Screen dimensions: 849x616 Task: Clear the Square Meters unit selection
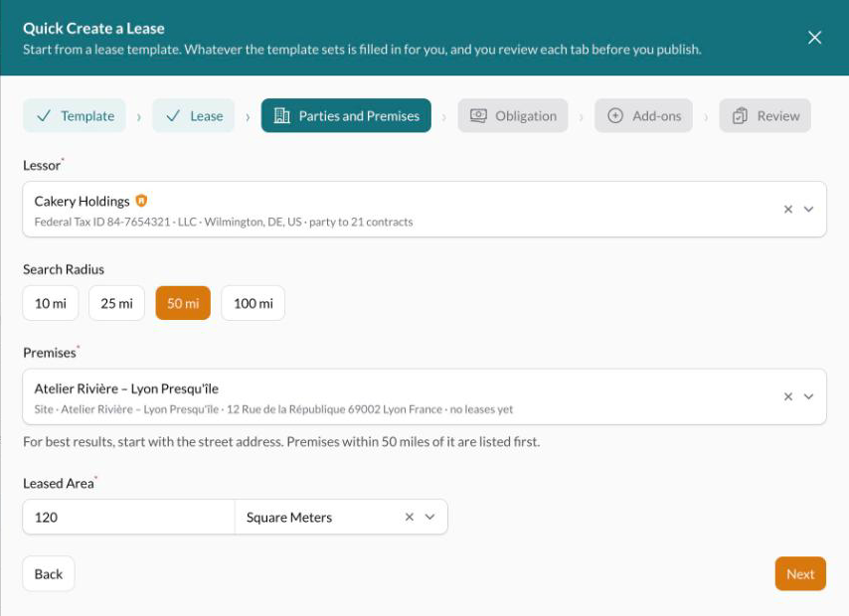pyautogui.click(x=410, y=517)
